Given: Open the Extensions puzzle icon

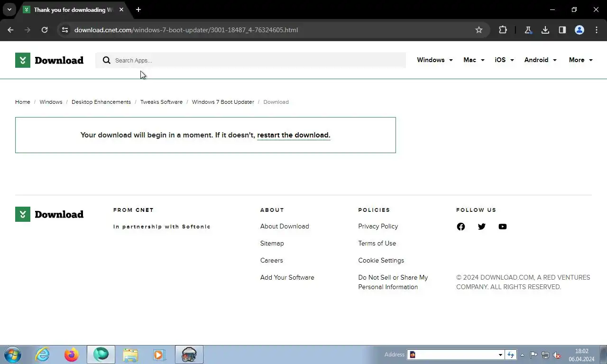Looking at the screenshot, I should click(x=503, y=30).
